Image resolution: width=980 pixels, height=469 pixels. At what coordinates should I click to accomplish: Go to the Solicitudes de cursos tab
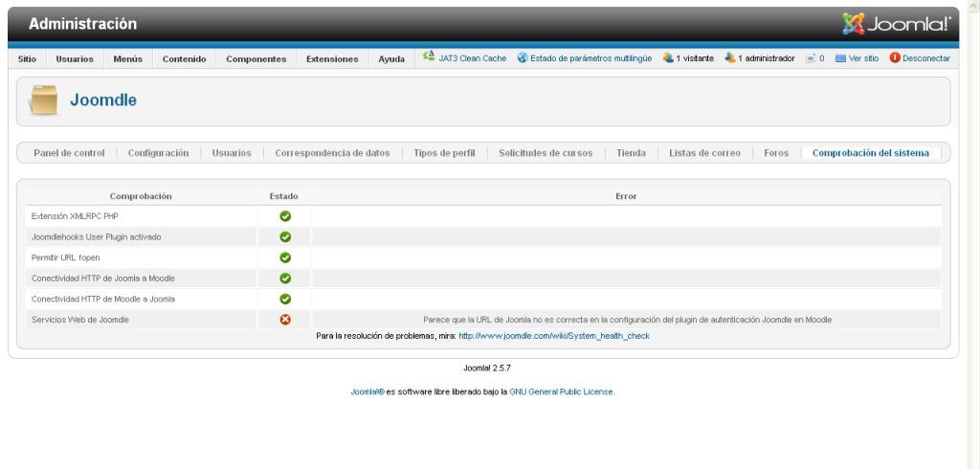click(546, 153)
